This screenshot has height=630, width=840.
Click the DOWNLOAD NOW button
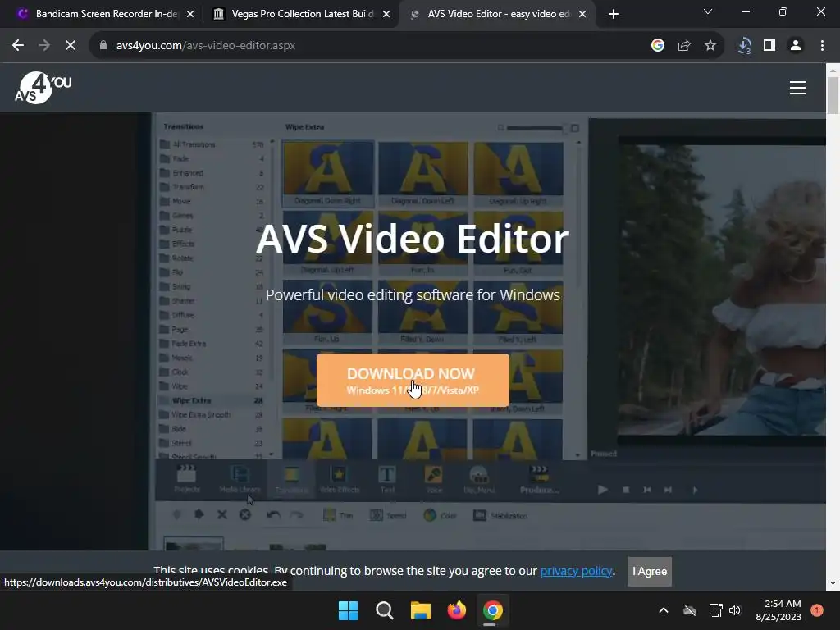(x=413, y=380)
